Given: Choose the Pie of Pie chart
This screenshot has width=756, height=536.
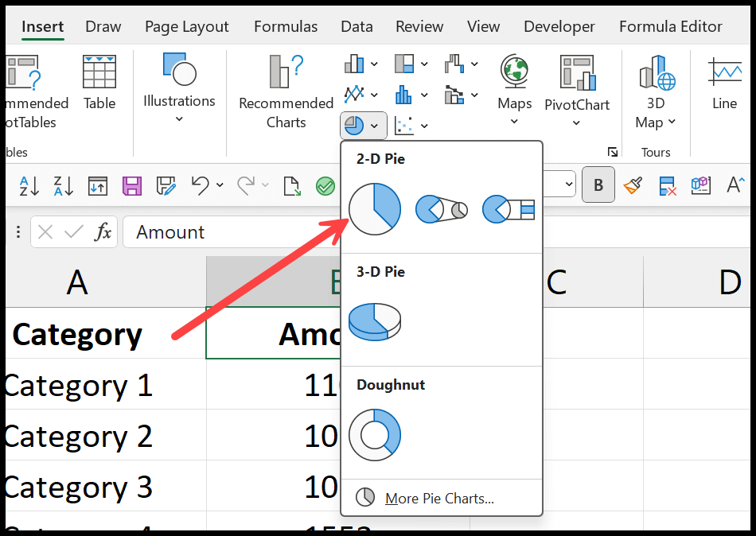Looking at the screenshot, I should (x=441, y=209).
